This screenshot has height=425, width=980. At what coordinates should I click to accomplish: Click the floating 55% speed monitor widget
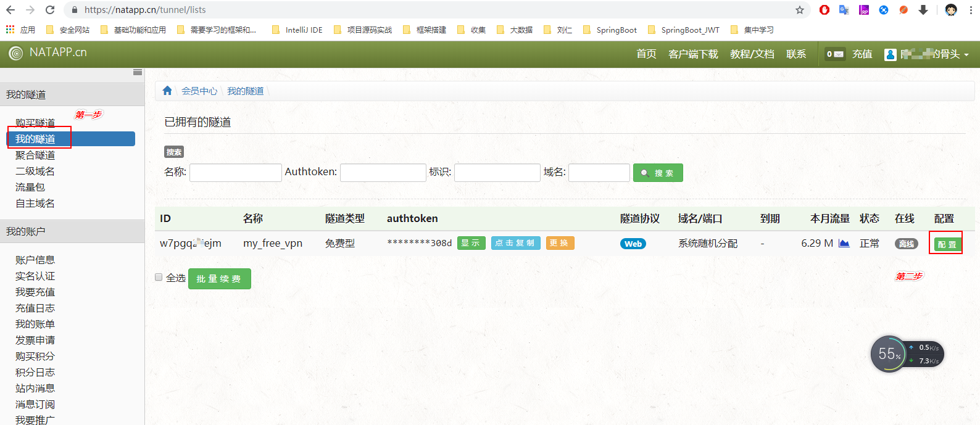(907, 354)
